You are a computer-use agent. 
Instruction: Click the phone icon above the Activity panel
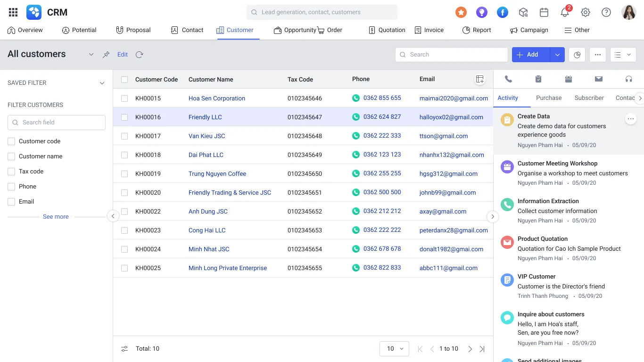coord(508,79)
